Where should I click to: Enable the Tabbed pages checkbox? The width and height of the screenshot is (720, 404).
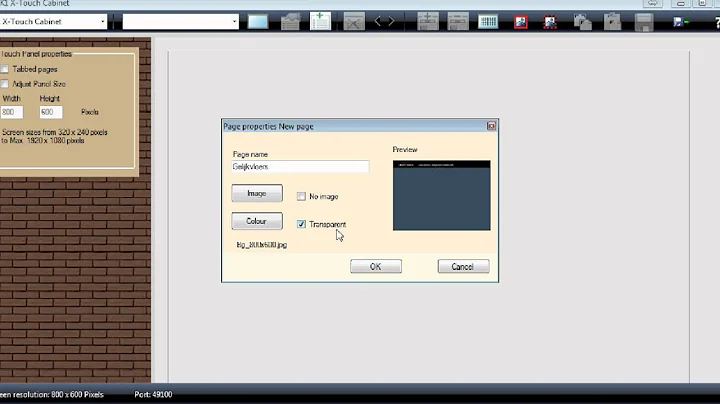pos(5,69)
